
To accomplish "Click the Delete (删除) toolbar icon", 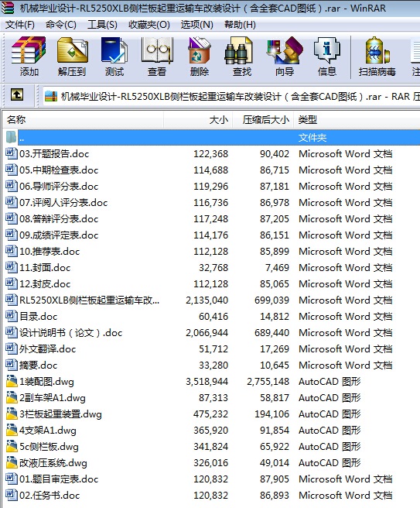I will [x=200, y=50].
